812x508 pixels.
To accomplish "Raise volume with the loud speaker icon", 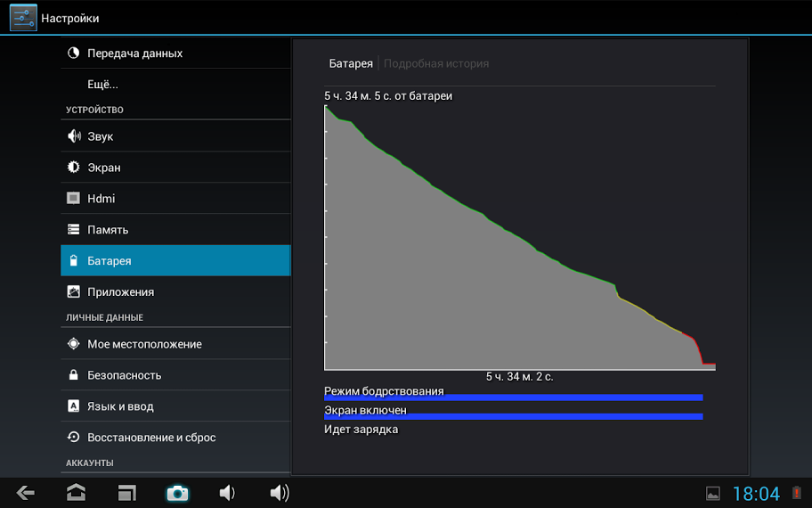I will coord(280,493).
